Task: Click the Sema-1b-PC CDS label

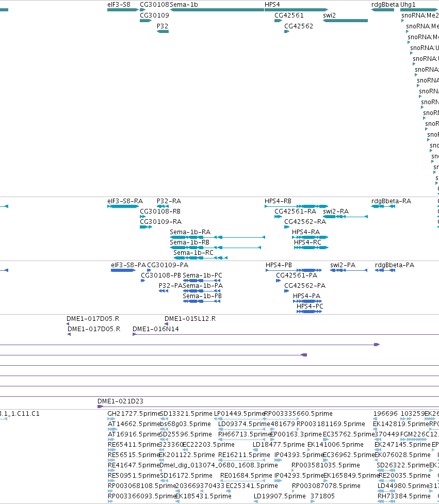Action: (x=202, y=275)
